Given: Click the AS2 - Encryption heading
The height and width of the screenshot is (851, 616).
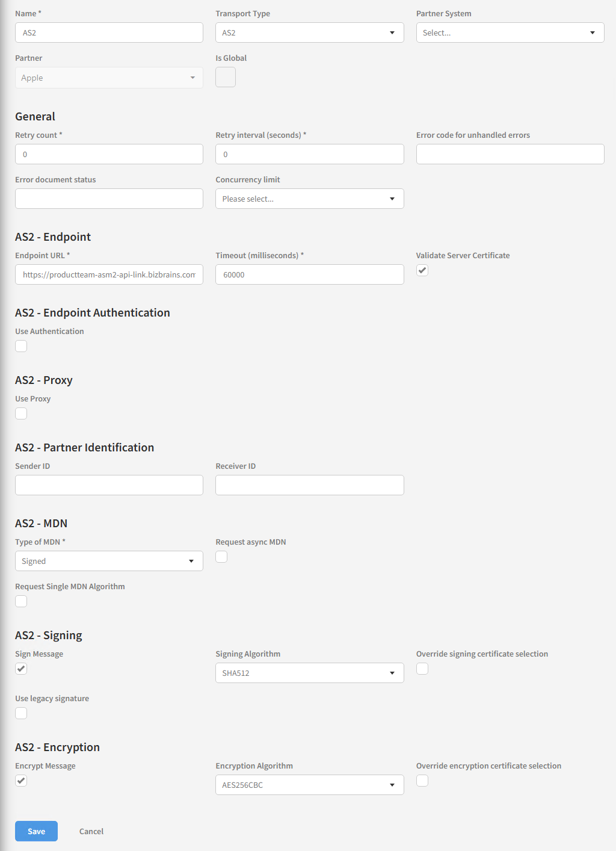Looking at the screenshot, I should [58, 747].
